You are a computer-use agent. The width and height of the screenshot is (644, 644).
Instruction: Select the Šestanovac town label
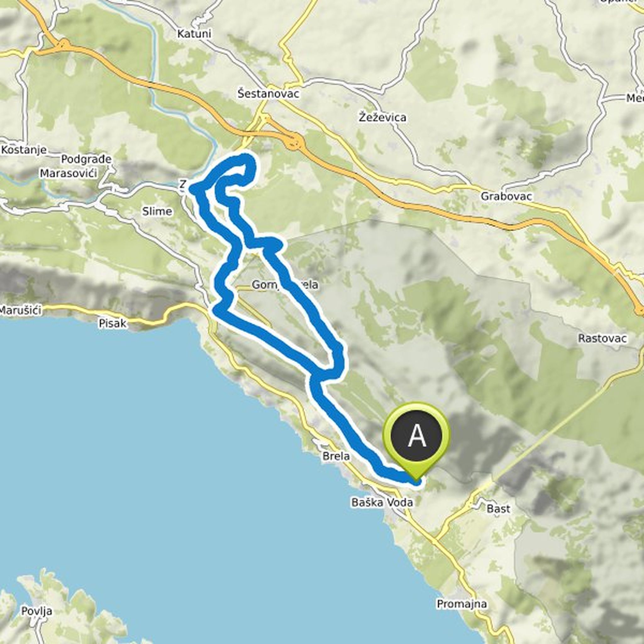click(268, 94)
